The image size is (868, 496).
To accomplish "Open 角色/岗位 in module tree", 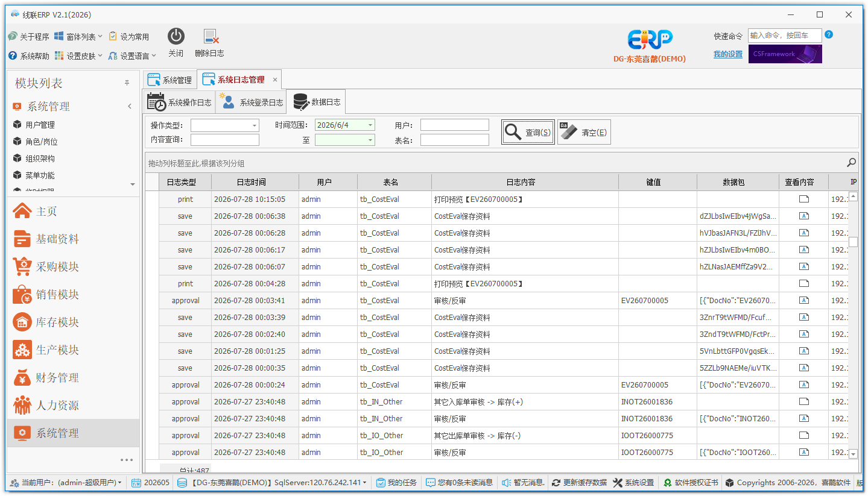I will click(x=41, y=142).
